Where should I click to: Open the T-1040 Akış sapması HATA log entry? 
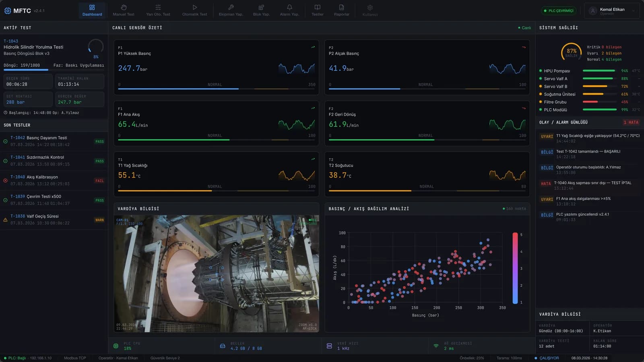pos(589,185)
